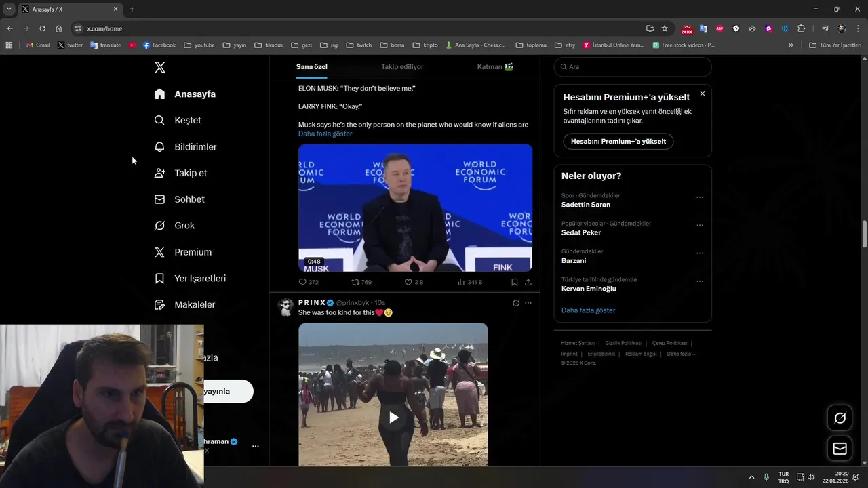The height and width of the screenshot is (488, 868).
Task: Open the taskbar clock showing 20:20
Action: coord(835,477)
